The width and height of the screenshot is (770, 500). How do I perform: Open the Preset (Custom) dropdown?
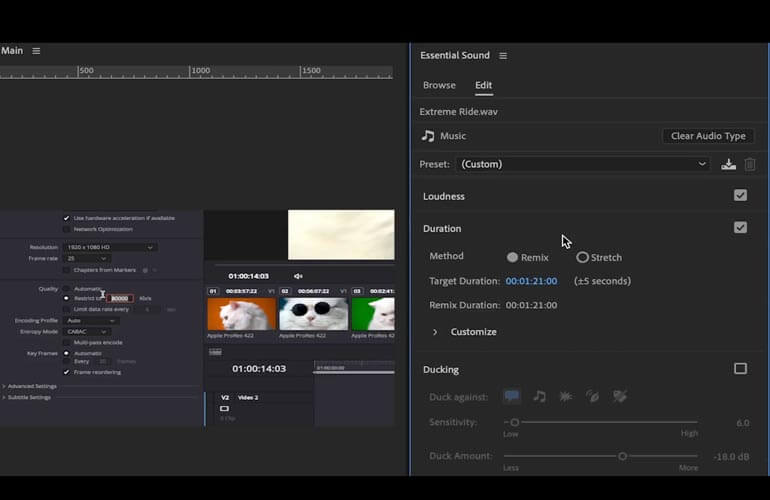tap(583, 164)
